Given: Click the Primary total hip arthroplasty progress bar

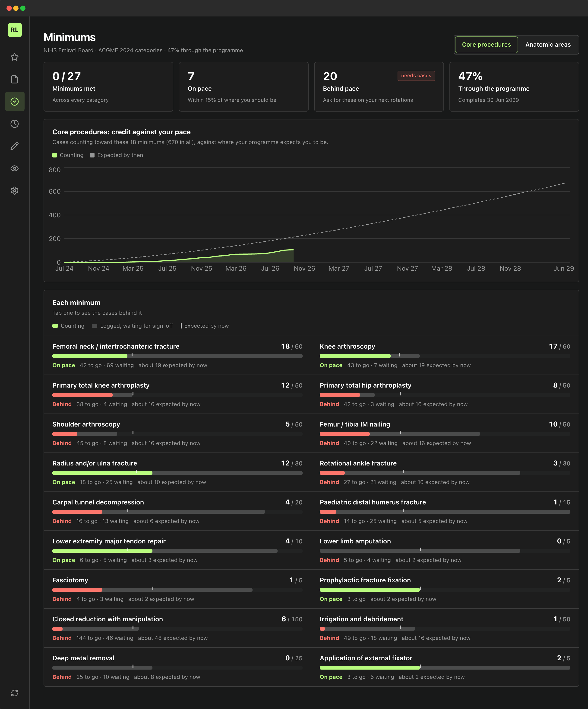Looking at the screenshot, I should coord(445,395).
